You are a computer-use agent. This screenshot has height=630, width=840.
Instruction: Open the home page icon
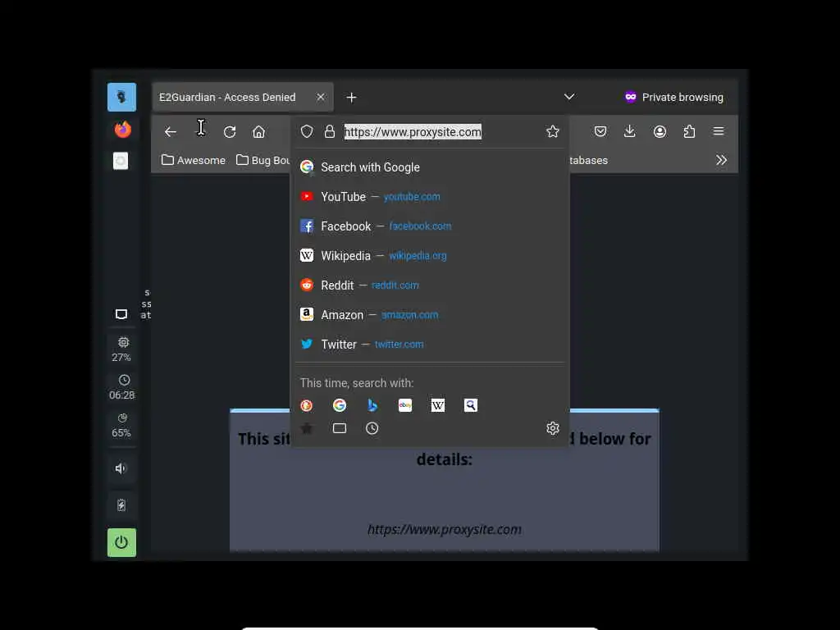pyautogui.click(x=258, y=132)
